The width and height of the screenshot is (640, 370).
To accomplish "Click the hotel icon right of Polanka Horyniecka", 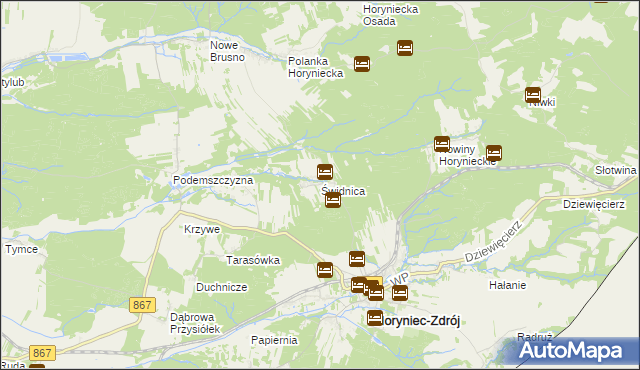I will click(362, 64).
